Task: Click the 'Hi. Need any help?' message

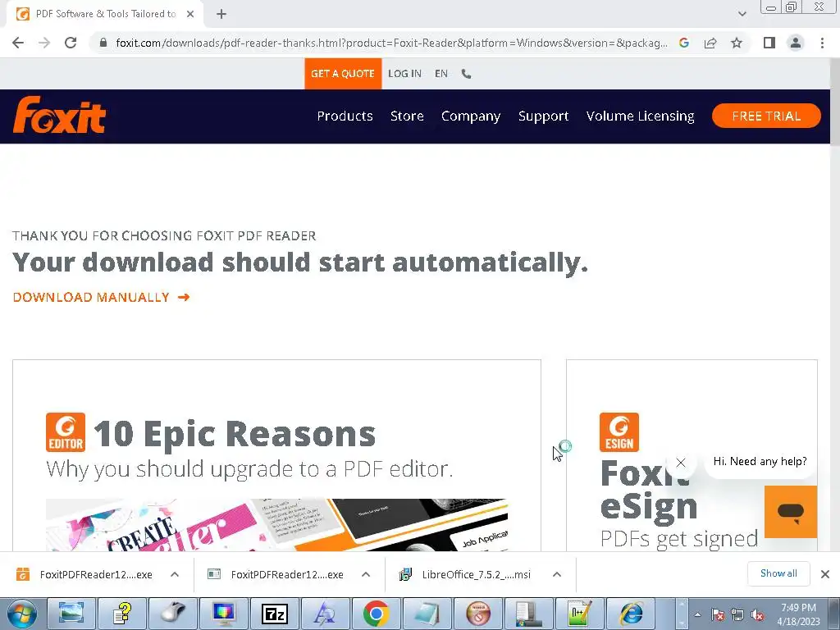Action: point(760,461)
